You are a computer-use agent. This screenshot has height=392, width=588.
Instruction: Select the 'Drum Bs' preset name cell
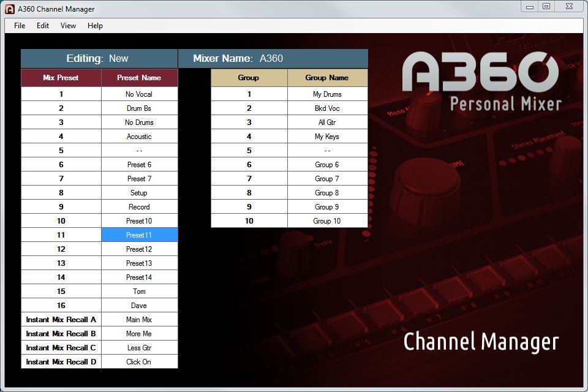click(140, 108)
